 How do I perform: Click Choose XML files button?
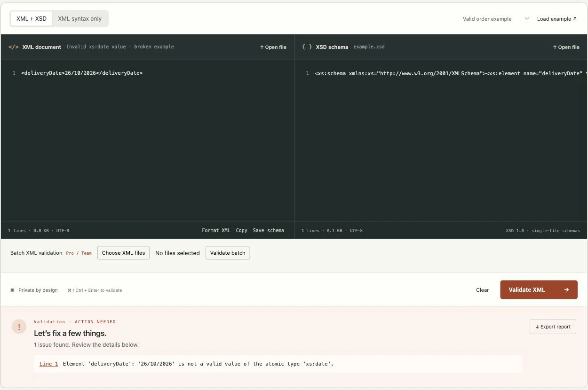(x=124, y=253)
